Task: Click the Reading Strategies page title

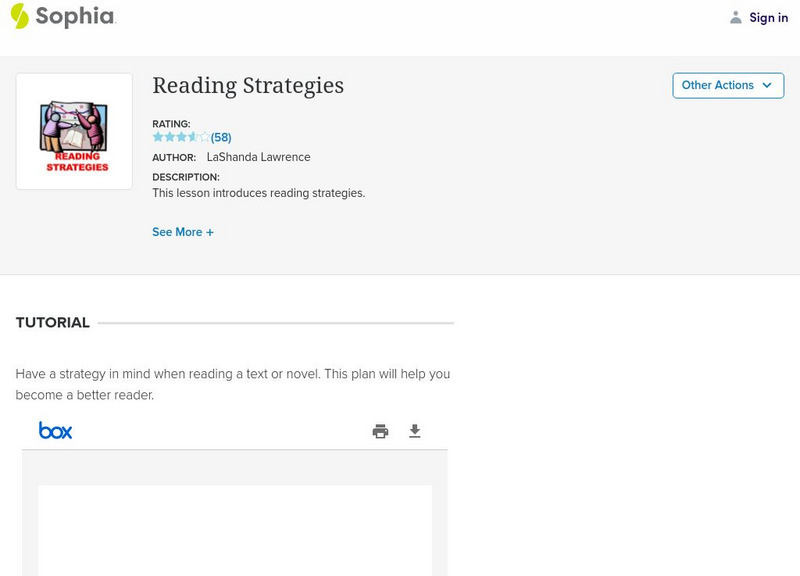Action: [248, 86]
